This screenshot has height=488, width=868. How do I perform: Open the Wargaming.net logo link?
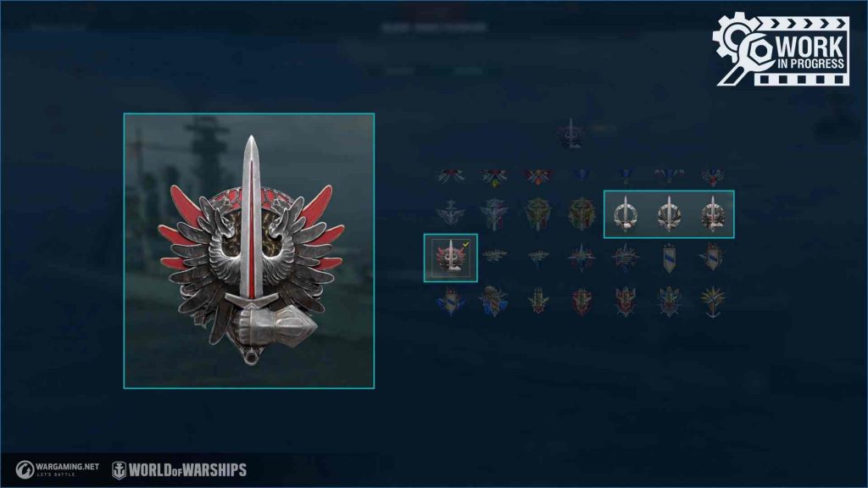pos(58,469)
